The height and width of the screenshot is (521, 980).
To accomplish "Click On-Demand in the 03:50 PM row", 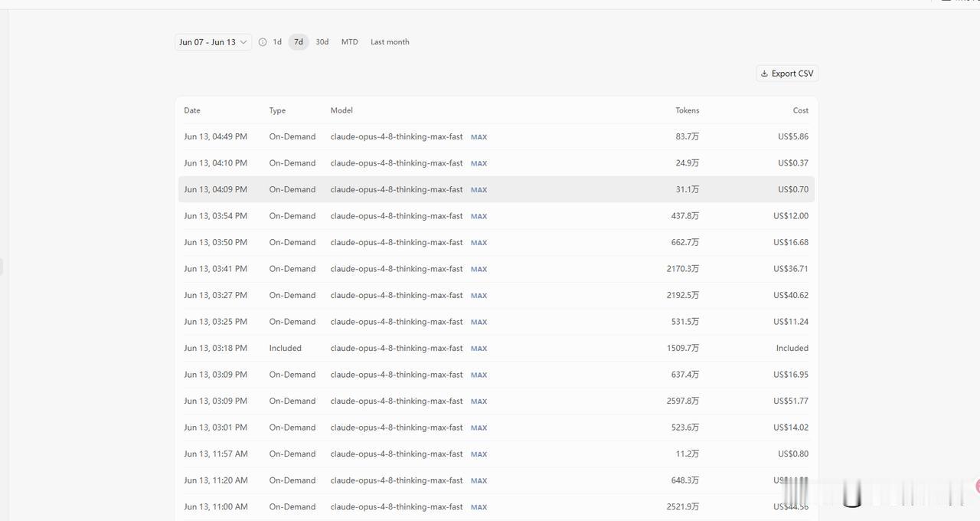I will point(292,242).
